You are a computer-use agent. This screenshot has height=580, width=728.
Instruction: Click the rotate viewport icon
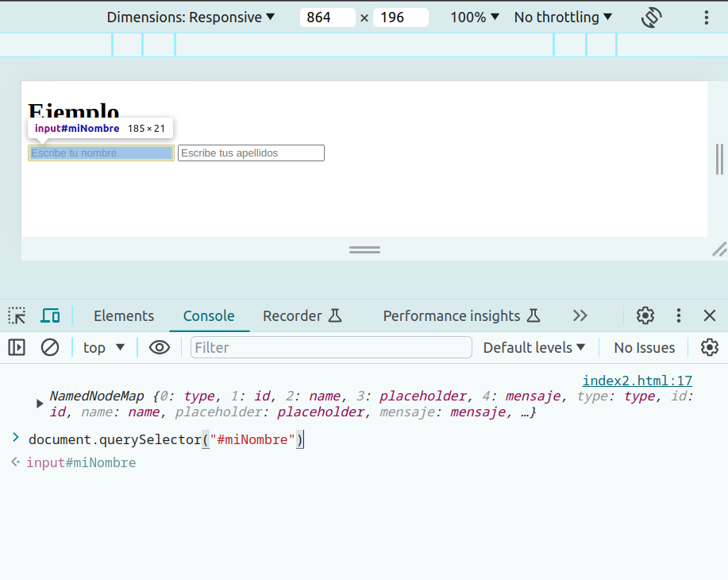[x=651, y=17]
